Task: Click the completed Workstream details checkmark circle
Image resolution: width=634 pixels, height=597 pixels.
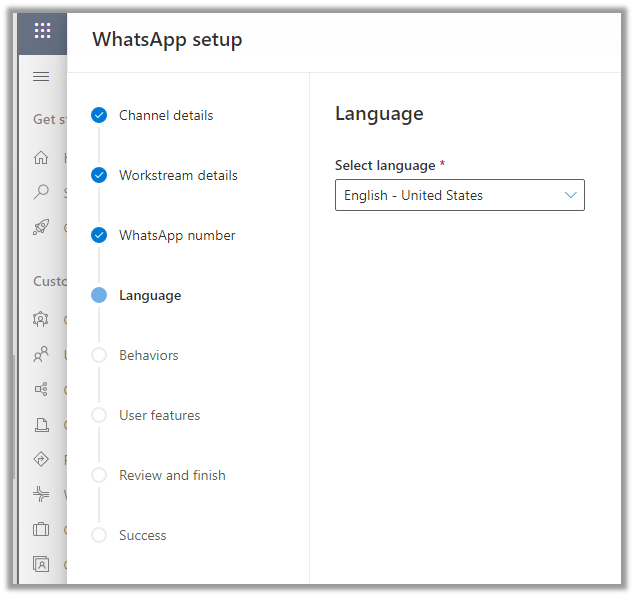Action: (x=99, y=175)
